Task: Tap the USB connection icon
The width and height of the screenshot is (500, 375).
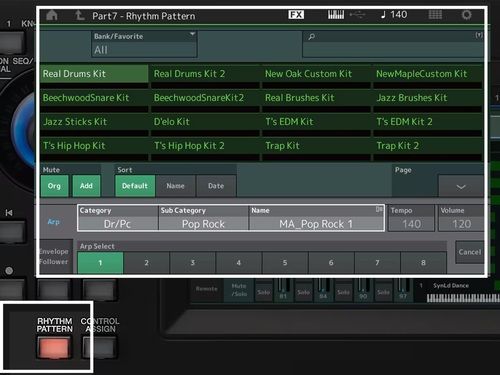Action: pos(357,15)
